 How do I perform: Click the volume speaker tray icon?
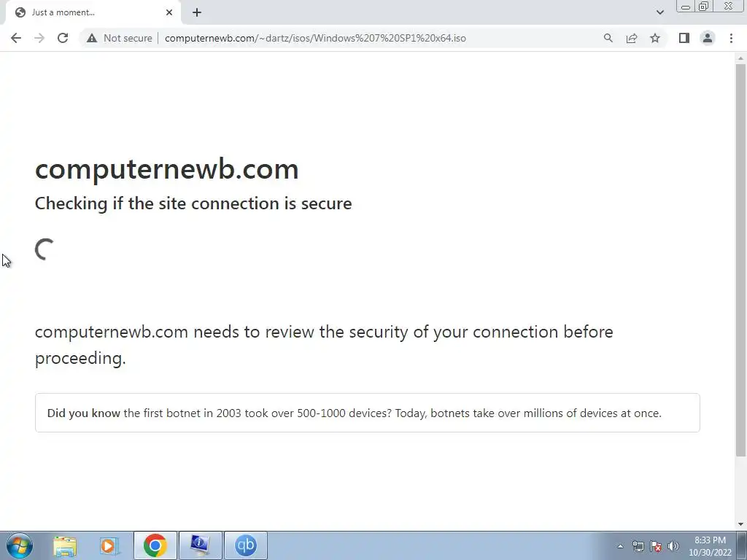click(673, 546)
